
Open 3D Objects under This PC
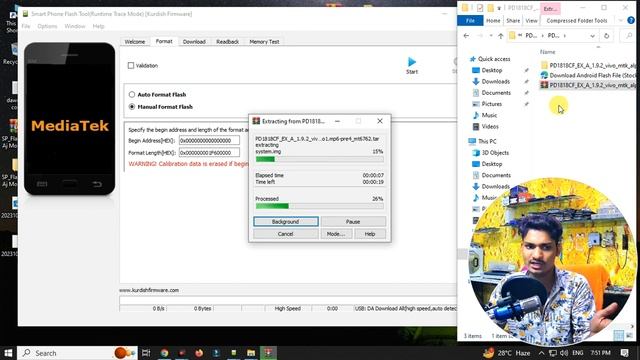pos(495,153)
